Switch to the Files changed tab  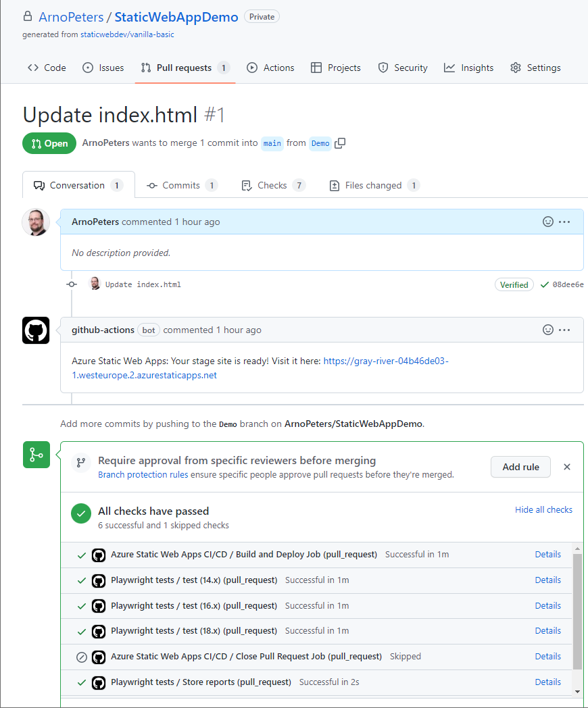point(374,185)
